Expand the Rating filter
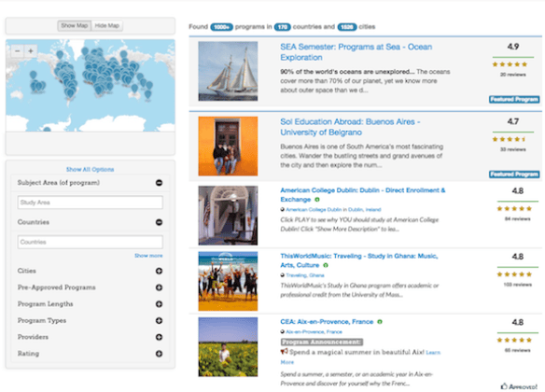The width and height of the screenshot is (545, 392). pyautogui.click(x=159, y=354)
